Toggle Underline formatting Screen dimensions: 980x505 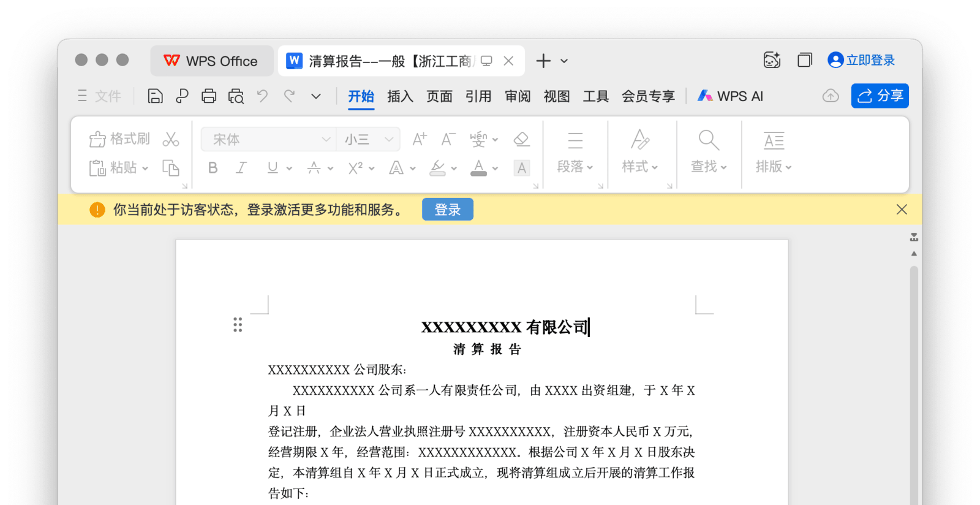click(273, 168)
